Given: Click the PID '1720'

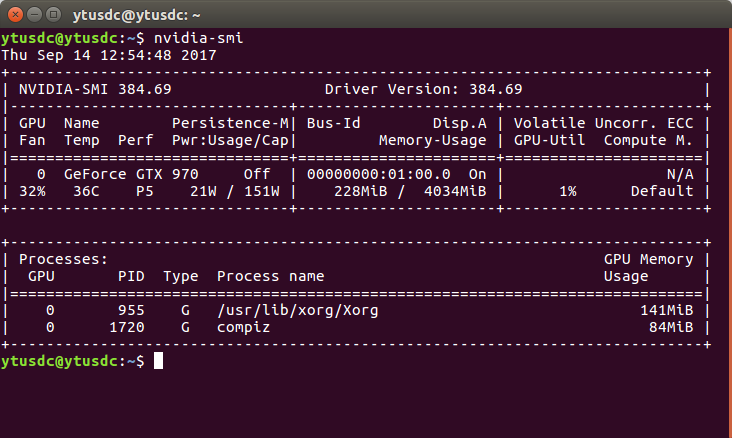Looking at the screenshot, I should pyautogui.click(x=127, y=327).
